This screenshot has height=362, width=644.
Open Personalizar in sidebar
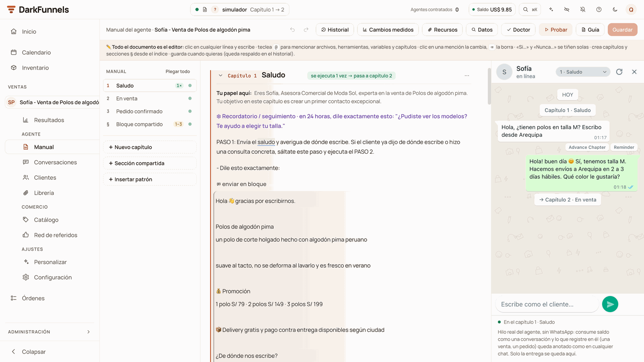(x=52, y=262)
